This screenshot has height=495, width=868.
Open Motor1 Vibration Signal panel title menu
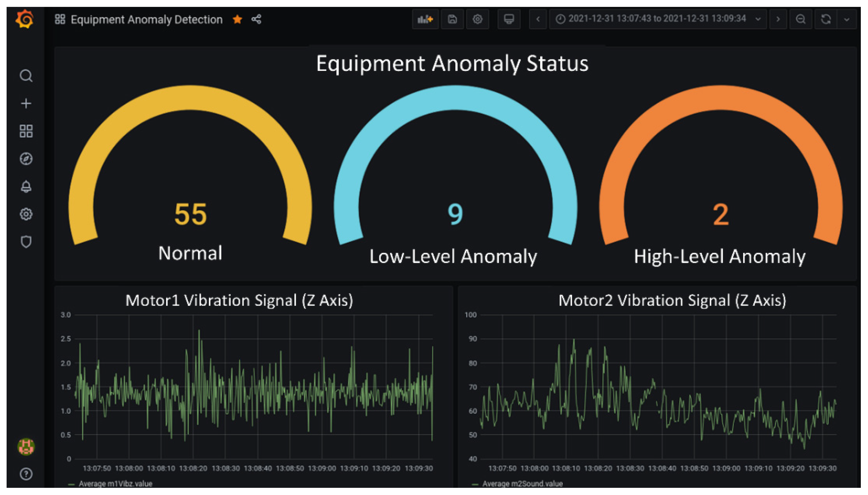(x=239, y=300)
